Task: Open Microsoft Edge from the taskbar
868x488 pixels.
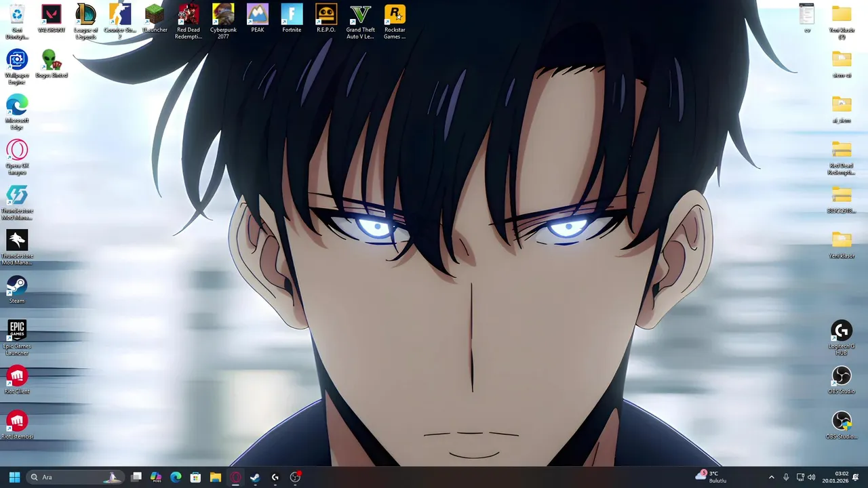Action: tap(176, 477)
